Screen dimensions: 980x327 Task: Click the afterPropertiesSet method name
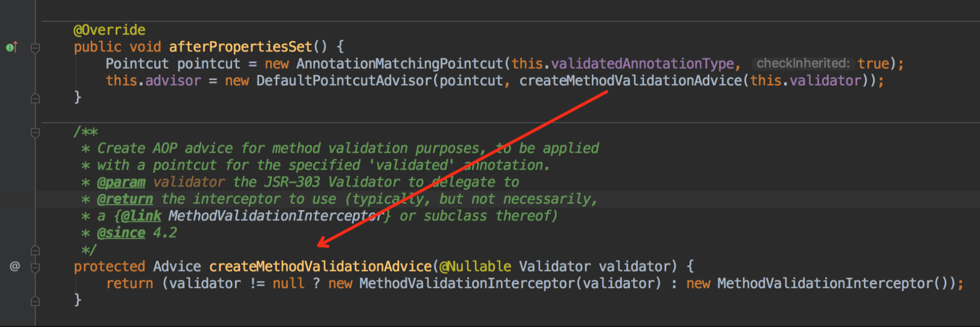241,47
